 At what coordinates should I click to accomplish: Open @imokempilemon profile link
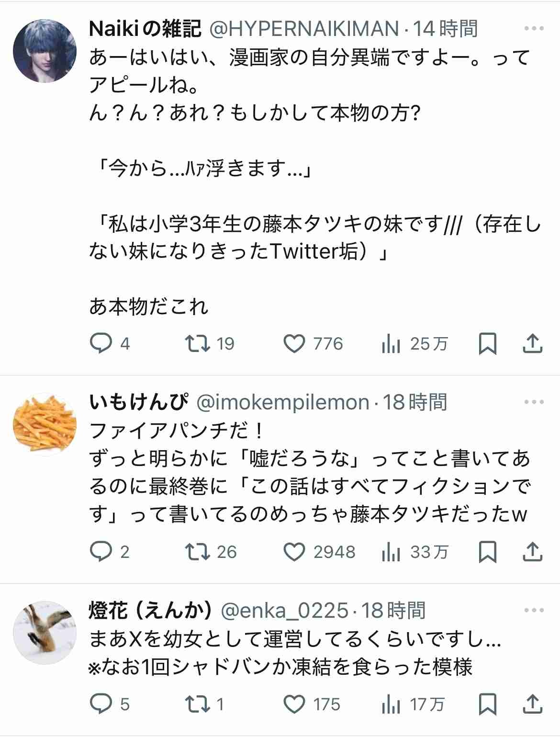283,402
